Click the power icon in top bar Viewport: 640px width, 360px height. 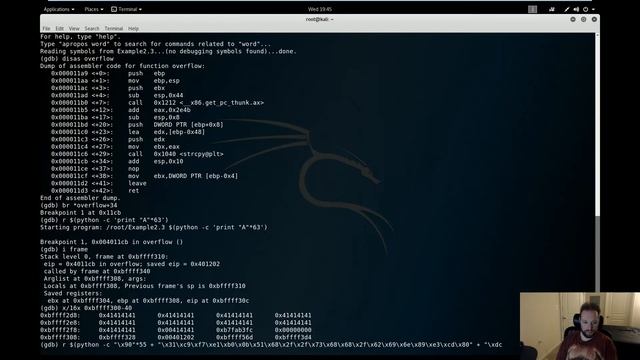pos(586,9)
